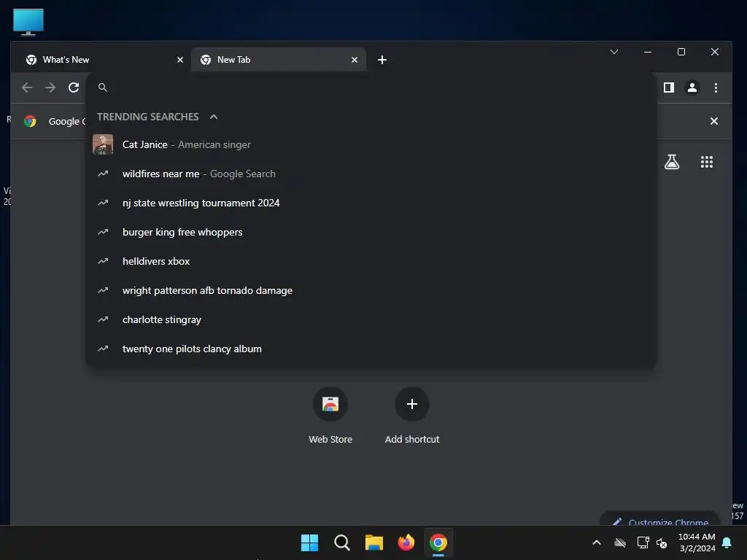Open the Windows Start menu

(x=309, y=542)
